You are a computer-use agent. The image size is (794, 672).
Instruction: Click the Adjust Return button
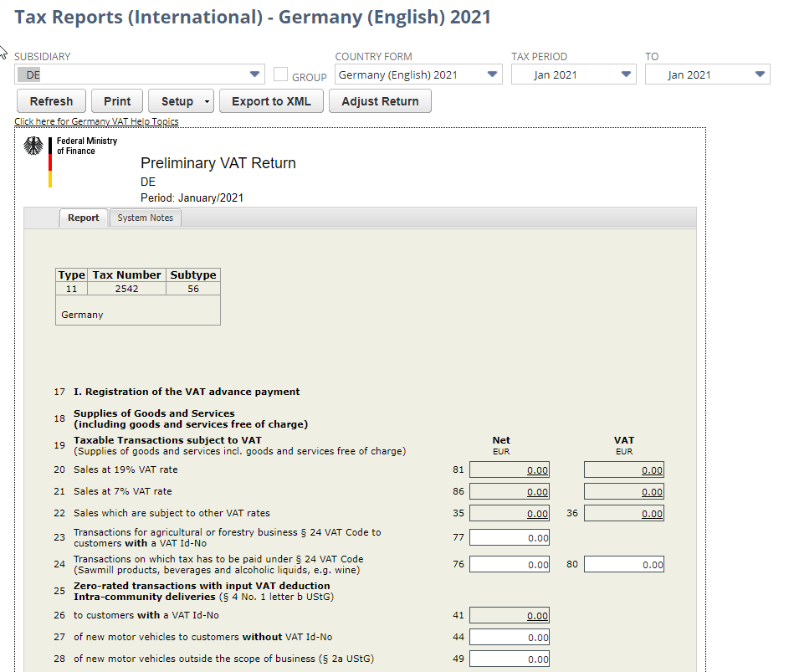click(380, 100)
